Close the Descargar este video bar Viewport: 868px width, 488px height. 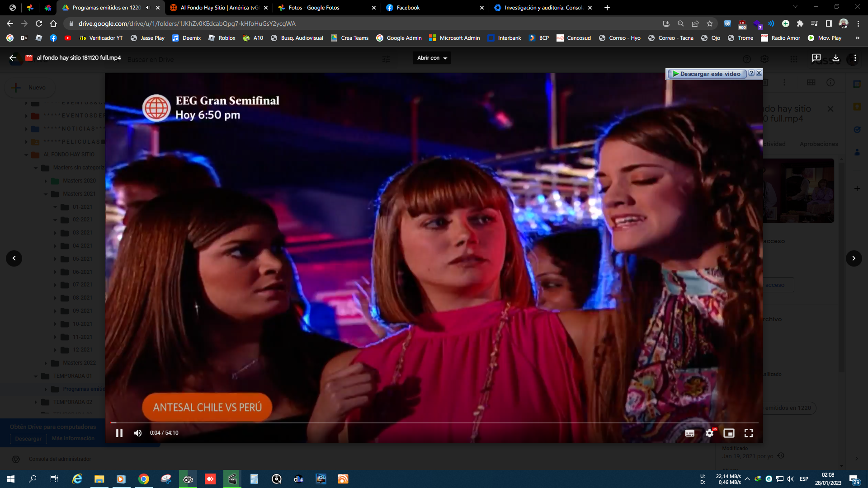(759, 73)
